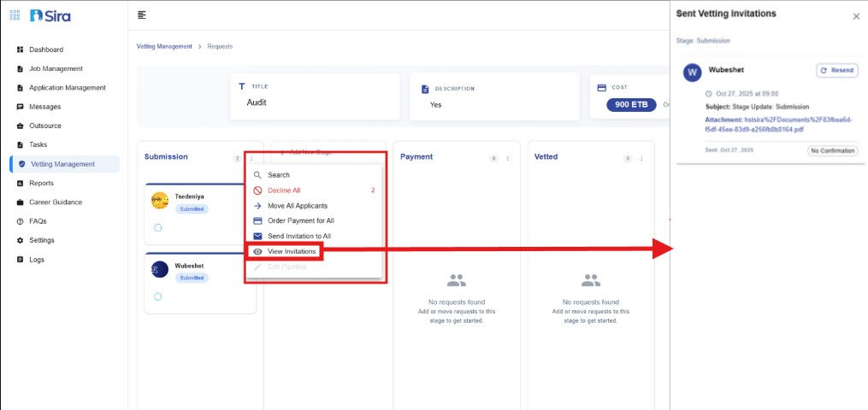The width and height of the screenshot is (868, 410).
Task: Open the Vetted stage three-dot menu
Action: pos(641,158)
